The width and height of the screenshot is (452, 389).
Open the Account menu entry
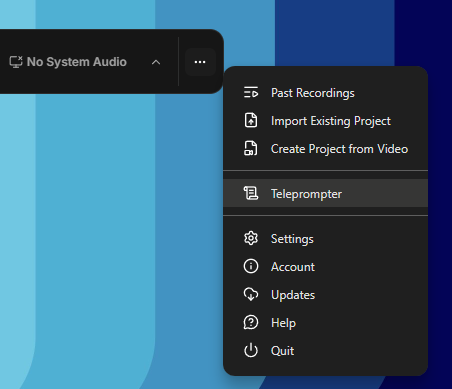pos(325,267)
